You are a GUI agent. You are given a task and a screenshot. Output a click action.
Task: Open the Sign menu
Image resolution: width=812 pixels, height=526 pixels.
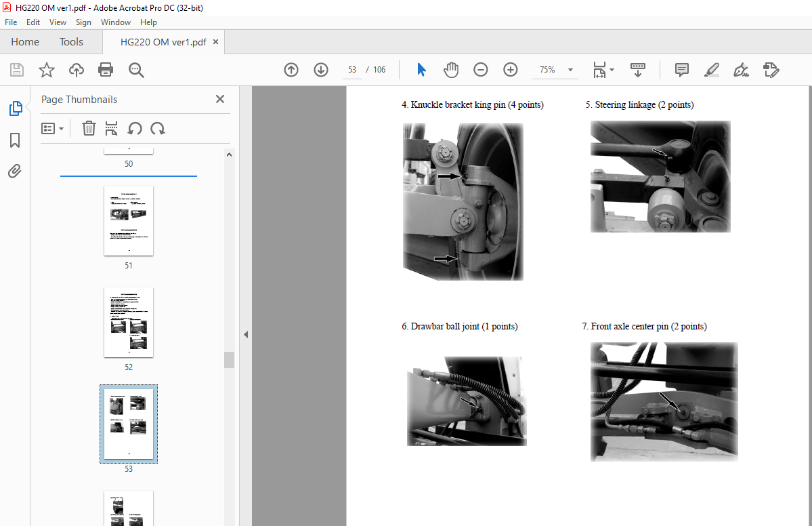(x=83, y=22)
